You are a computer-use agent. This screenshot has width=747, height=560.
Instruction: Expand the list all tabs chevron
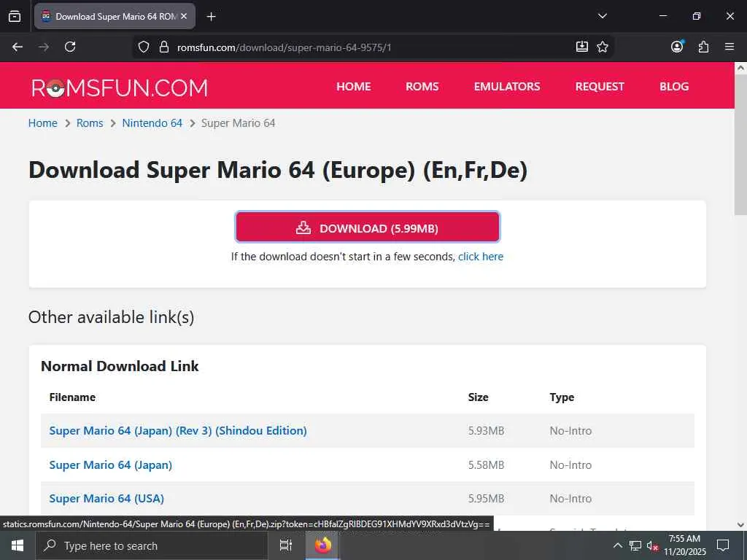pyautogui.click(x=602, y=16)
